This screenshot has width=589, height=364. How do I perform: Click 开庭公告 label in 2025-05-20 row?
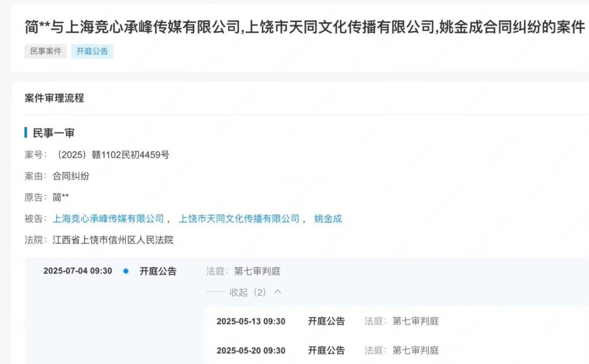coord(327,351)
